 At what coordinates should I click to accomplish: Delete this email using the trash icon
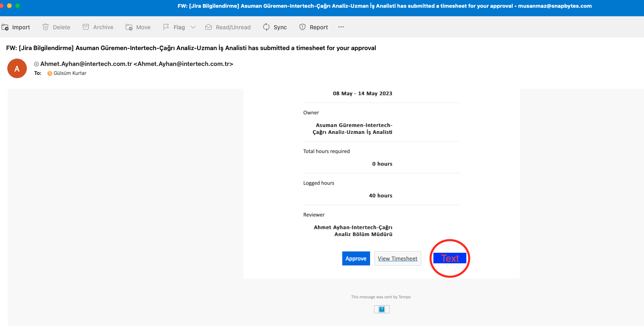point(46,27)
